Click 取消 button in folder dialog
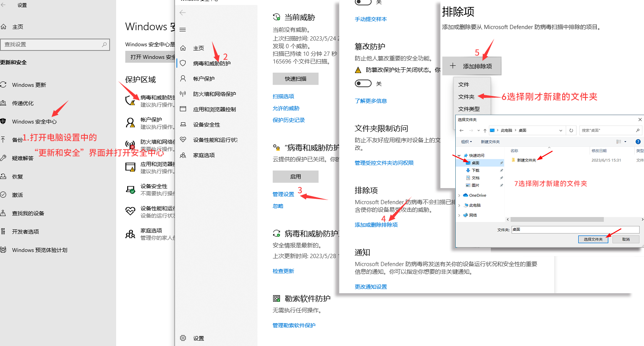644x346 pixels. click(x=626, y=239)
